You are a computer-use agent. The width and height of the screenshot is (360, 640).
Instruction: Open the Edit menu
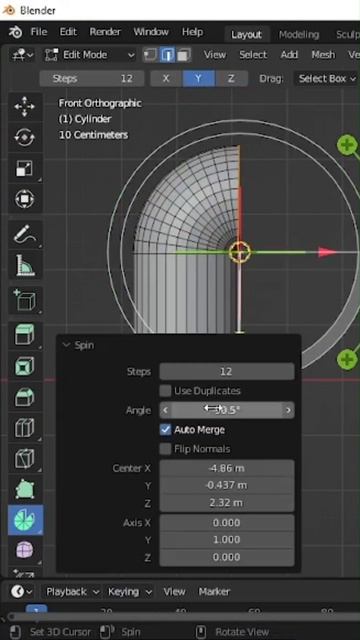pos(68,32)
